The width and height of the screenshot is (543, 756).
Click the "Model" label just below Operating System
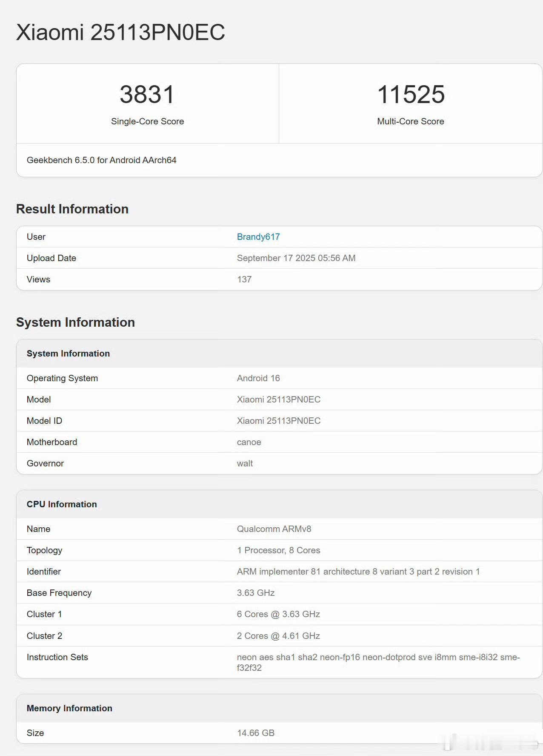(x=39, y=400)
